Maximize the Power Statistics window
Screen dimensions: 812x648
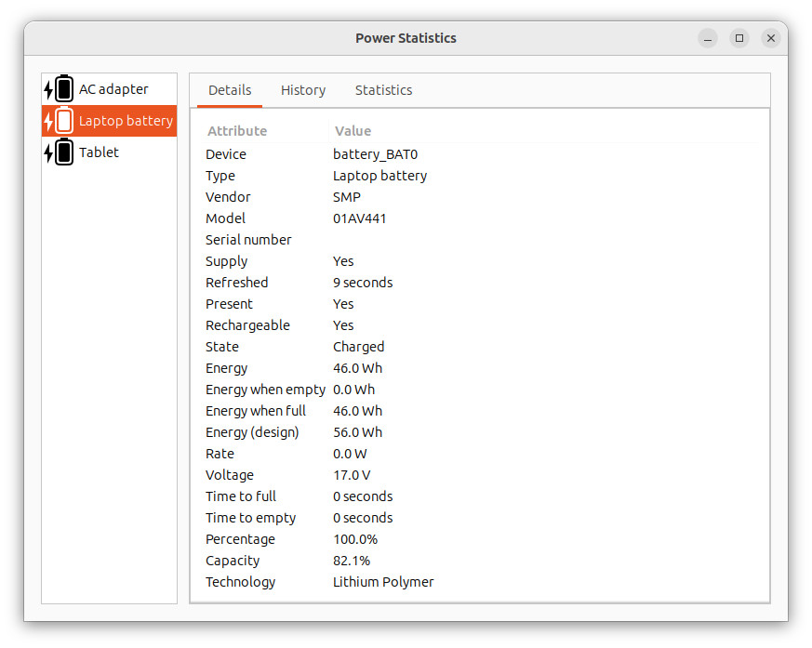click(739, 38)
